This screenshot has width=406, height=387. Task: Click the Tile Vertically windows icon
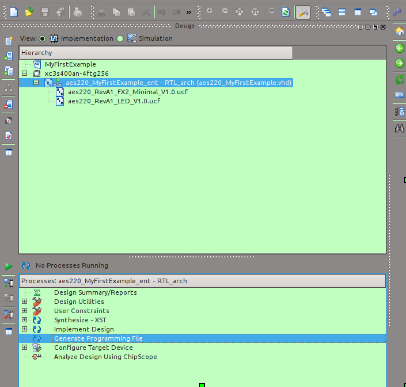point(358,12)
